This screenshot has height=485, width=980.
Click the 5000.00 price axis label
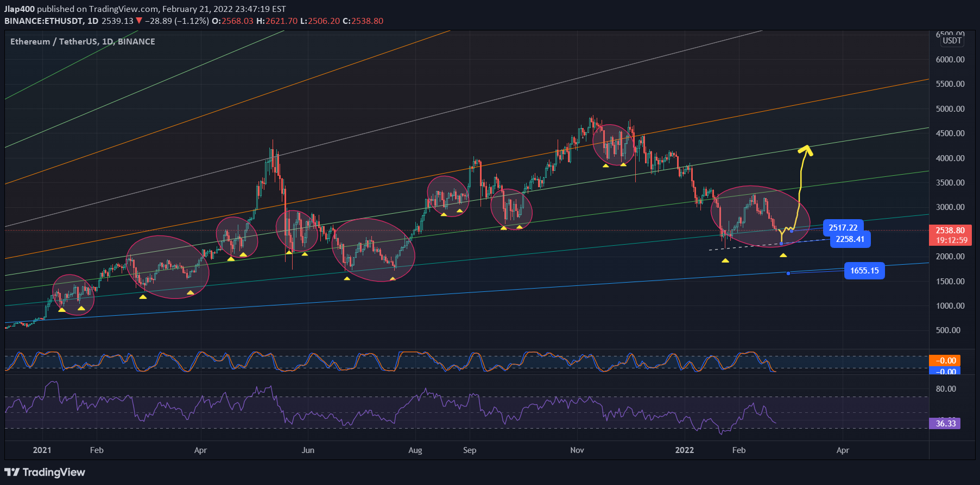point(950,109)
